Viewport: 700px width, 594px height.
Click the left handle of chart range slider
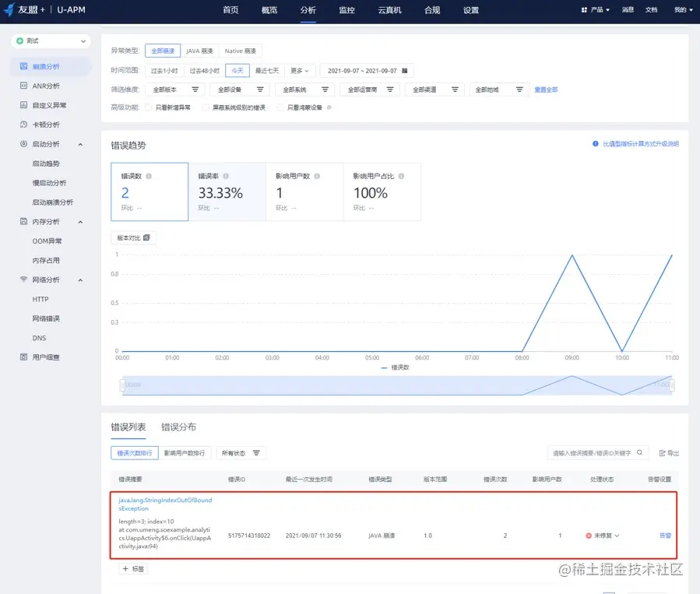(122, 385)
